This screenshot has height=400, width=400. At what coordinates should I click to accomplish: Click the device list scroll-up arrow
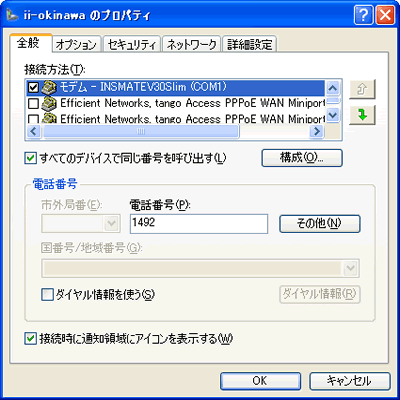pos(333,88)
